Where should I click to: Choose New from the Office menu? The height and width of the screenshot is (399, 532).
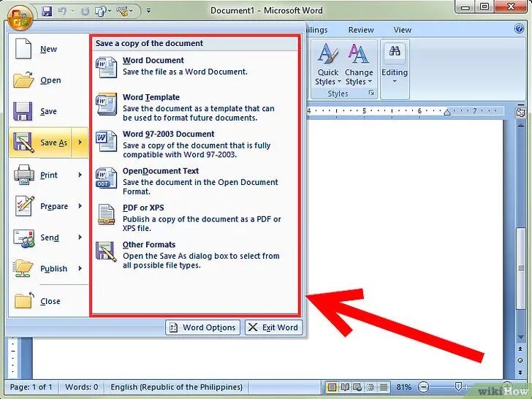48,49
